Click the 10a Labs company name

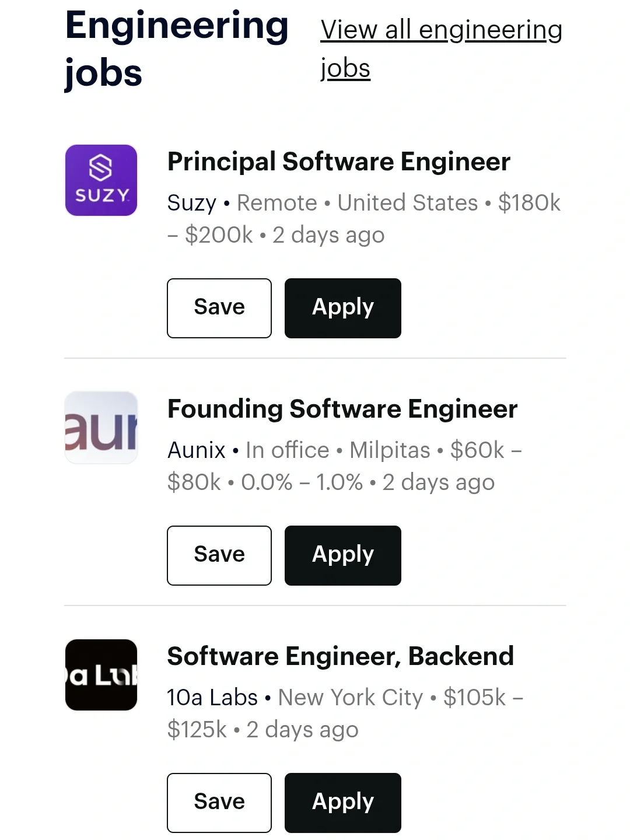click(x=212, y=698)
